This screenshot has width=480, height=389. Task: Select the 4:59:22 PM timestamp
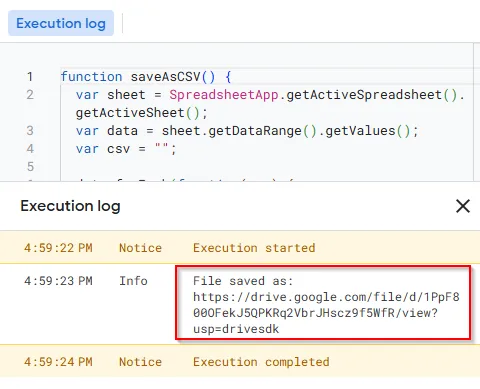[x=58, y=248]
